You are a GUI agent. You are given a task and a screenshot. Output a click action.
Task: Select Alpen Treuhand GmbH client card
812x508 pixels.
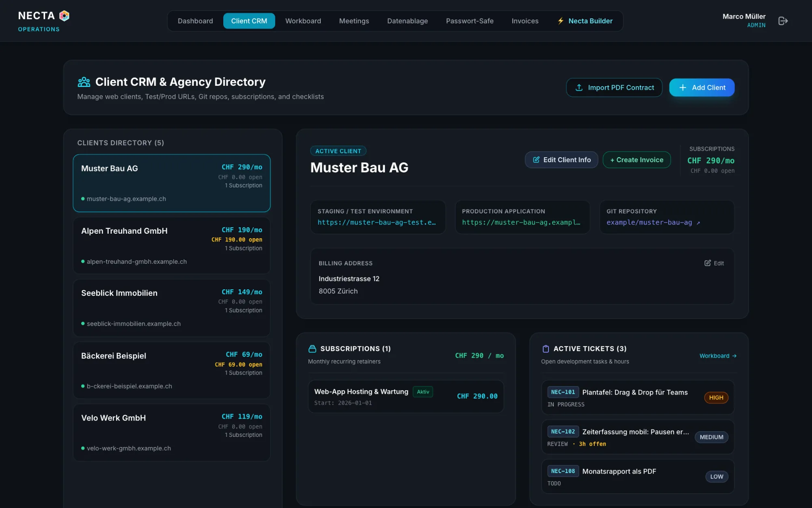pyautogui.click(x=171, y=245)
